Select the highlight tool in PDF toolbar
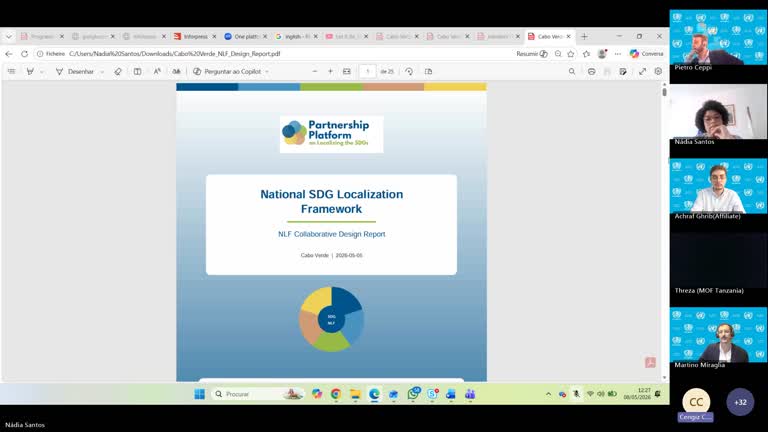 (30, 72)
